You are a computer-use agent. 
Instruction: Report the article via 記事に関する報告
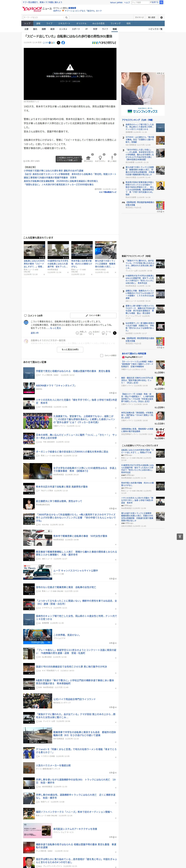(x=31, y=161)
